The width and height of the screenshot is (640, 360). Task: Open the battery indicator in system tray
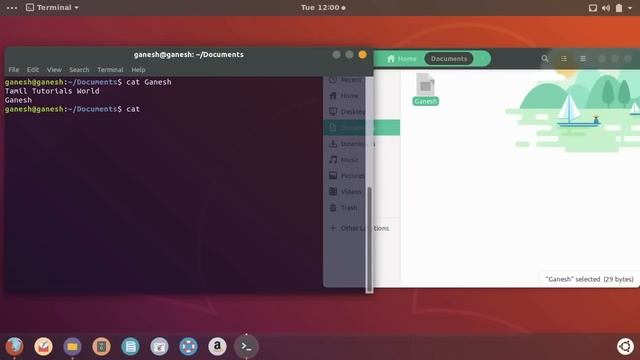coord(619,8)
